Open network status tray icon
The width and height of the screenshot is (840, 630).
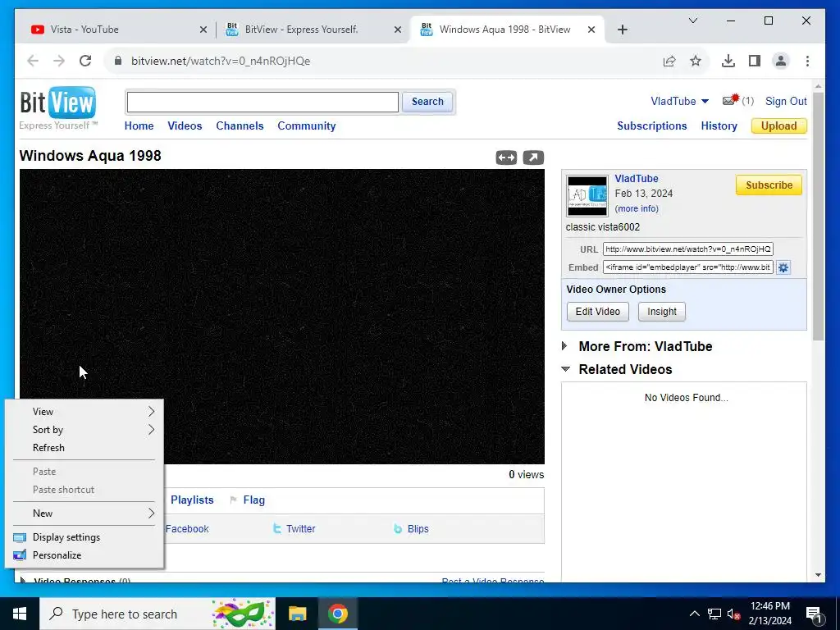tap(714, 614)
